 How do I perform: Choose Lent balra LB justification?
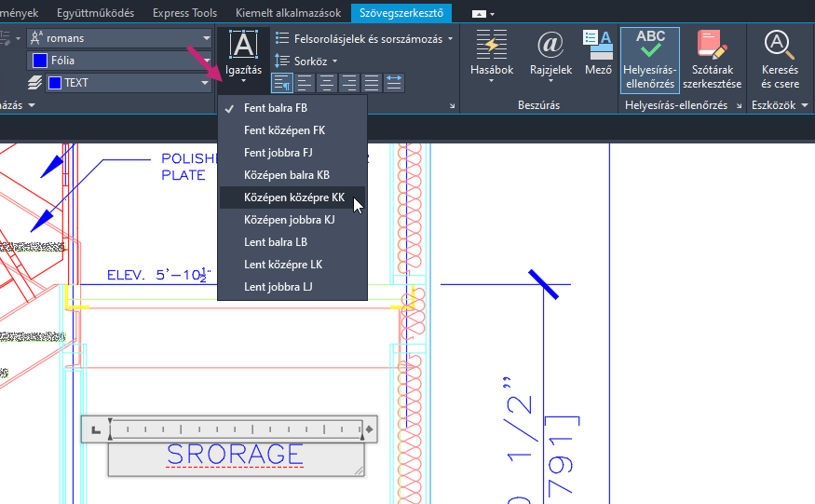[292, 242]
